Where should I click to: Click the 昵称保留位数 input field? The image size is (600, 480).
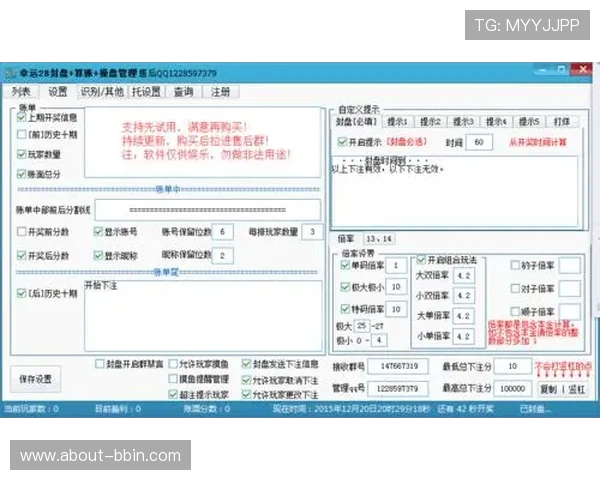(x=222, y=255)
